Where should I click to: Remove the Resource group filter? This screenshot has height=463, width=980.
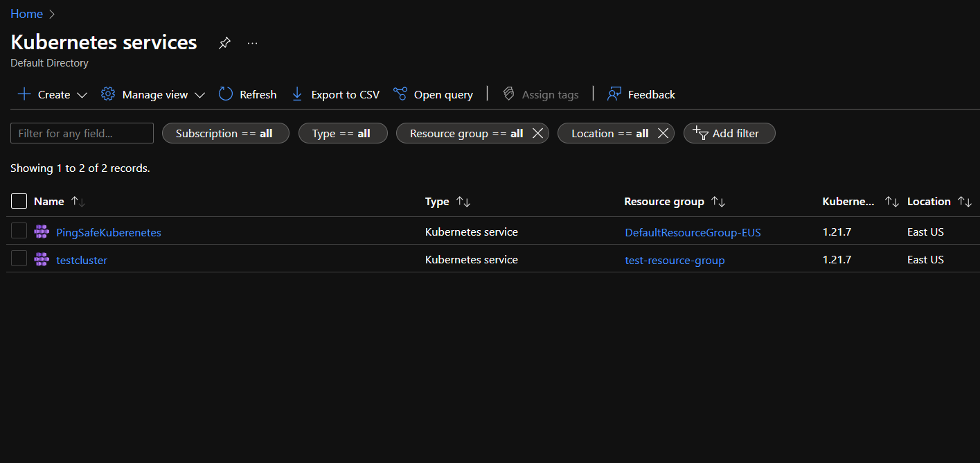point(537,133)
